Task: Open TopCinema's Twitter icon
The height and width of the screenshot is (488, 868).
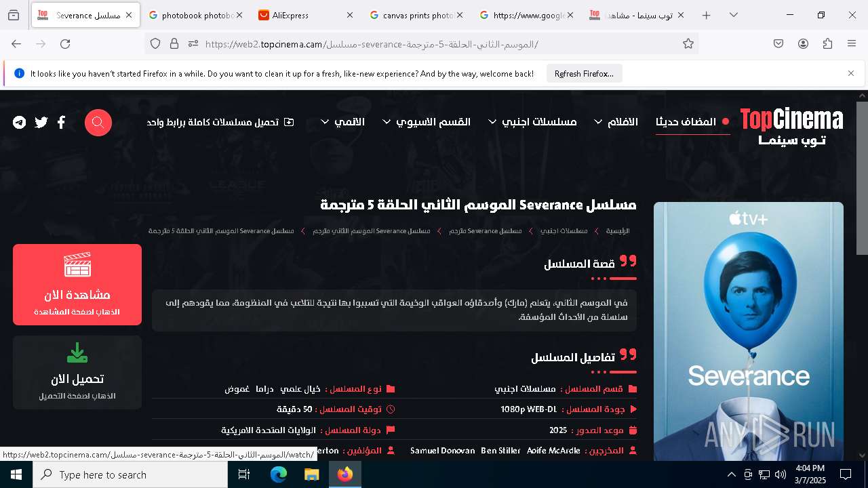Action: coord(41,123)
